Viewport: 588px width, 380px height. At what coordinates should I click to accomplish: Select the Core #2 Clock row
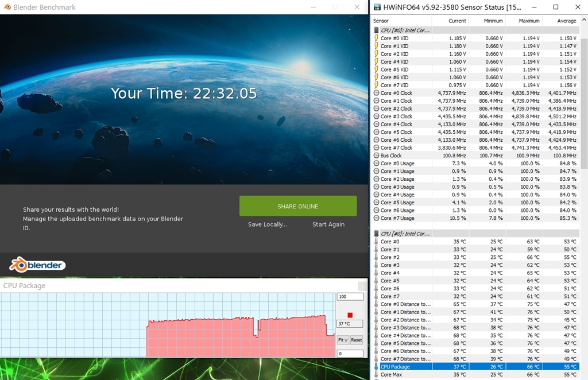coord(475,108)
